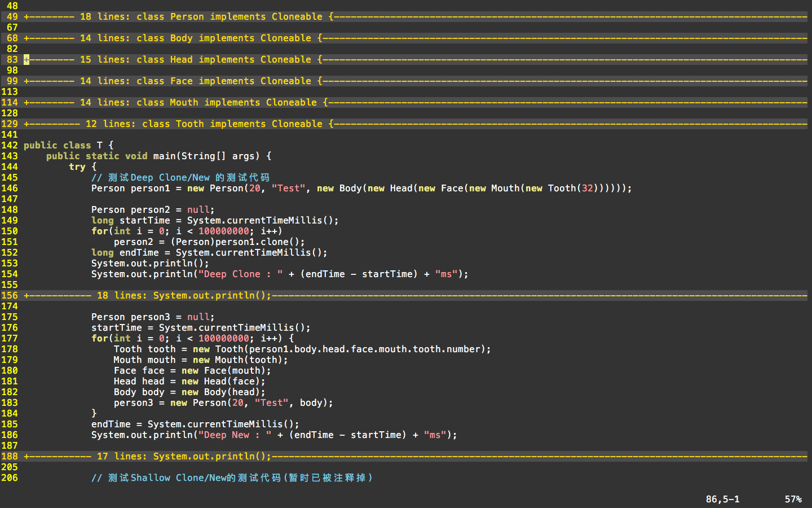The width and height of the screenshot is (812, 508).
Task: Click 'person3 = new Person(20' line
Action: [x=224, y=403]
